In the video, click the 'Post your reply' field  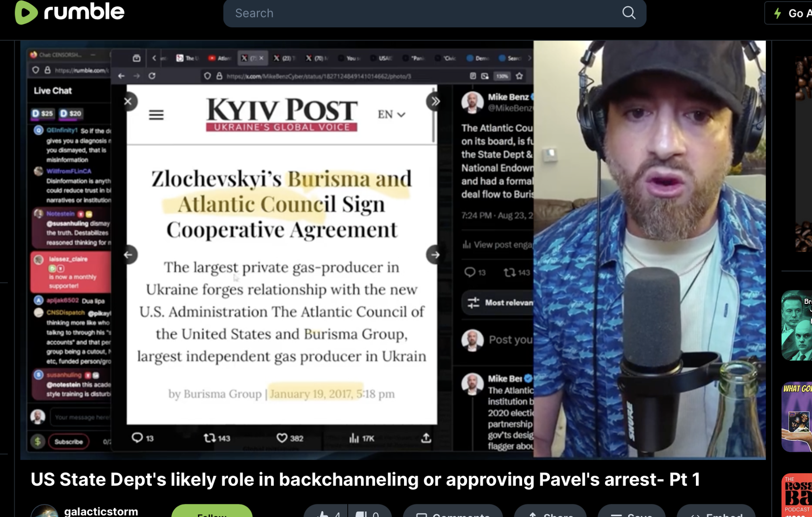[x=510, y=340]
